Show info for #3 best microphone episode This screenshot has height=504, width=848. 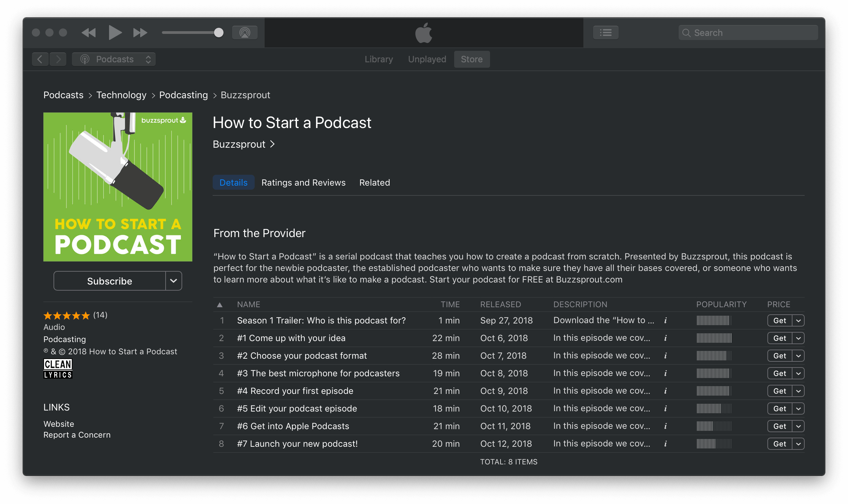pos(666,374)
